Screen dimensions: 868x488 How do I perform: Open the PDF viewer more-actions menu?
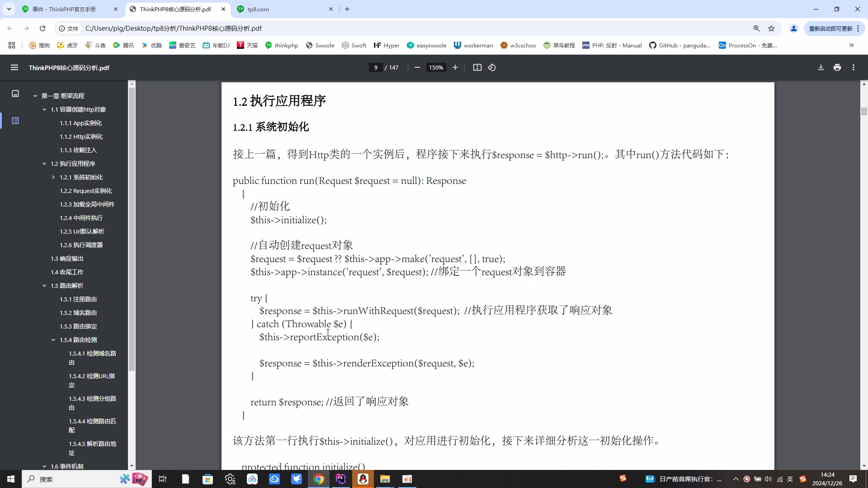(x=854, y=67)
